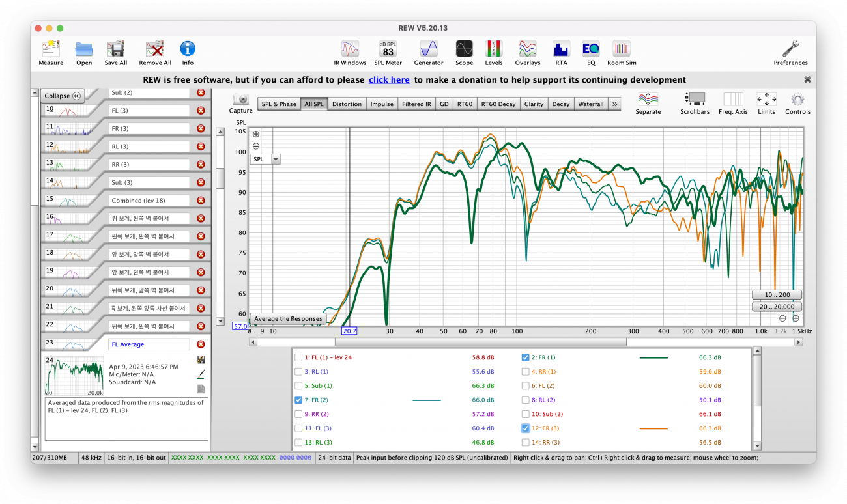Switch to Filtered IR tab
The height and width of the screenshot is (504, 847).
pyautogui.click(x=416, y=104)
